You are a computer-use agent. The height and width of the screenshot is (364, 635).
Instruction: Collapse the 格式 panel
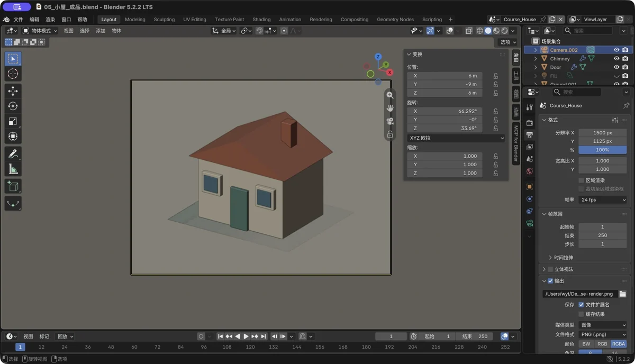coord(544,120)
